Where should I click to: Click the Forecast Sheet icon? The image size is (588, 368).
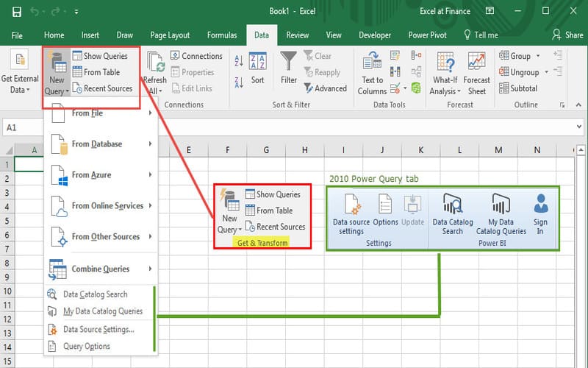click(x=476, y=74)
